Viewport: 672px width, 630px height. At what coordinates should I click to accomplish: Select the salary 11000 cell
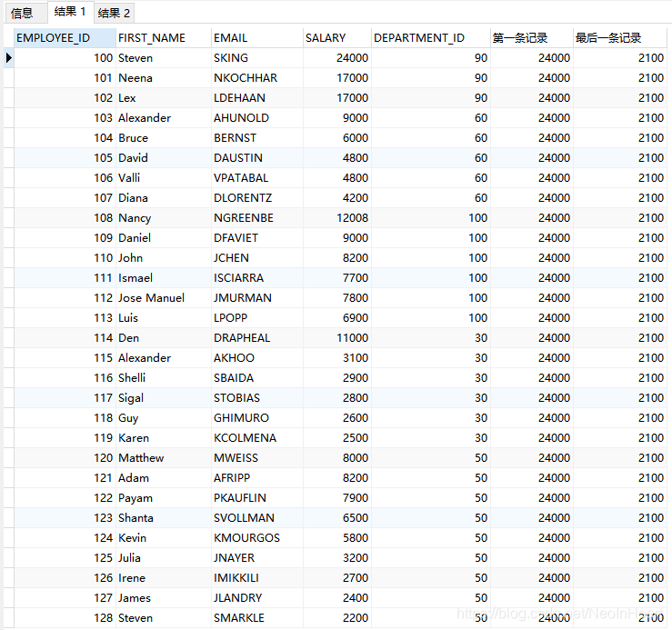click(x=336, y=337)
